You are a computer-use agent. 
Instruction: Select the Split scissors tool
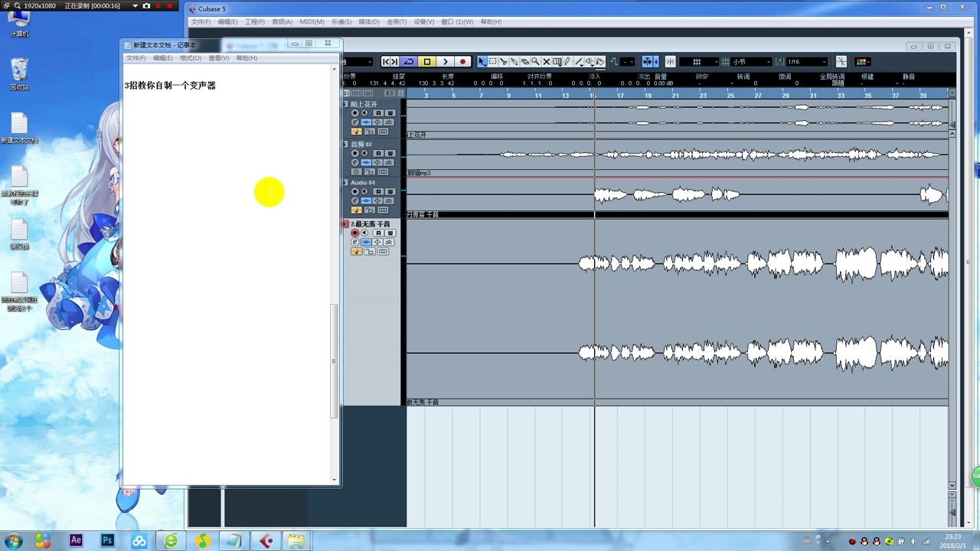(503, 61)
